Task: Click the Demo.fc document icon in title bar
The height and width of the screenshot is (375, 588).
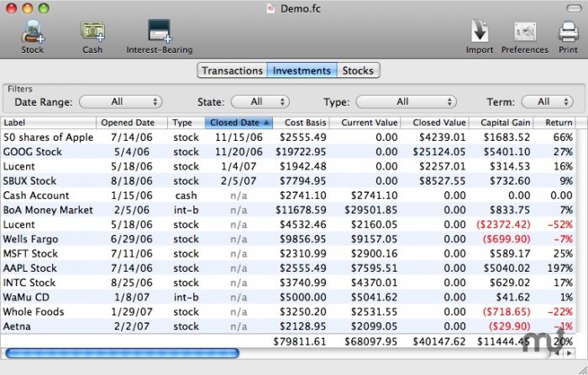Action: tap(270, 8)
